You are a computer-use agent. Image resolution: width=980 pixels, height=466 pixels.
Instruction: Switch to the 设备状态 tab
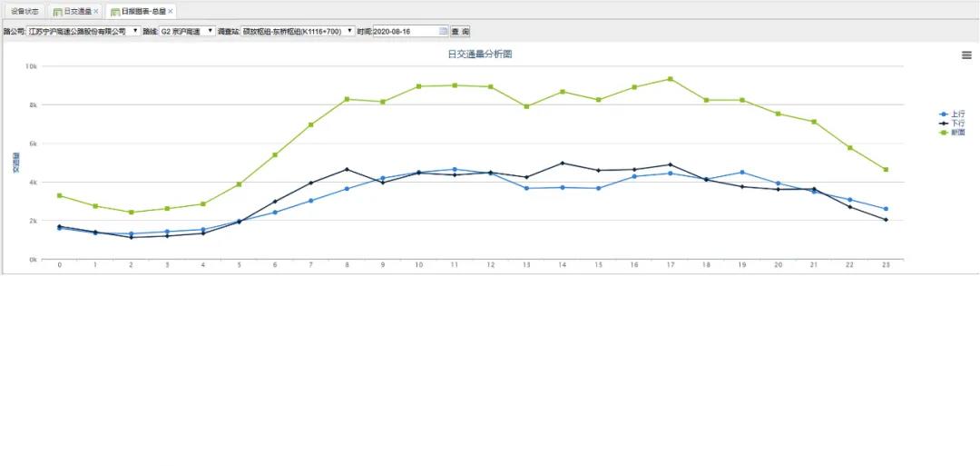pyautogui.click(x=24, y=12)
